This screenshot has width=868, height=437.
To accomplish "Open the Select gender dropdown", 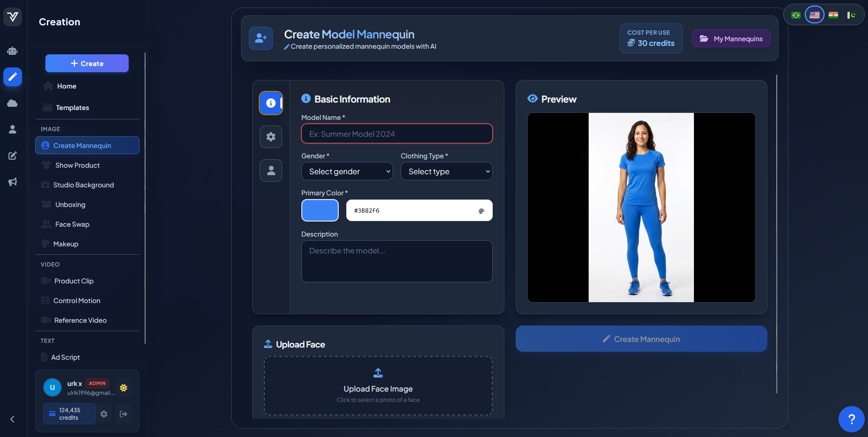I will [347, 171].
